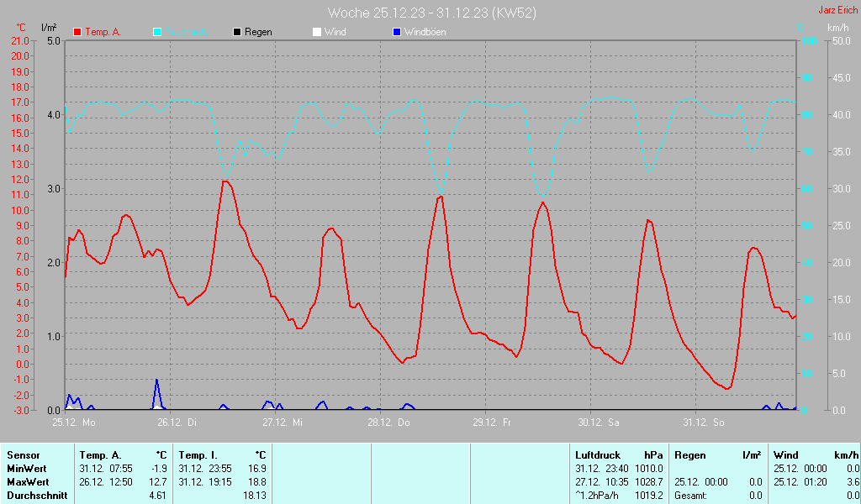Click the '100' humidity axis tick
861x504 pixels.
(x=810, y=40)
